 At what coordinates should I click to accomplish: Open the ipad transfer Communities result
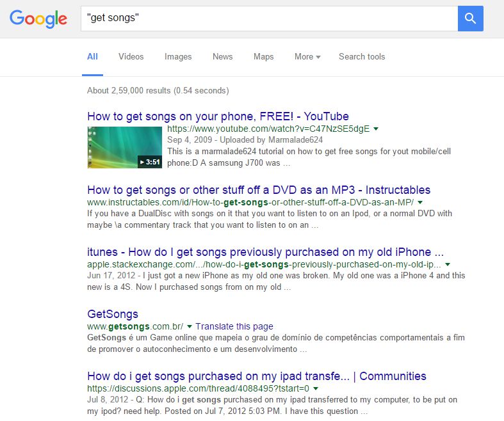tap(257, 376)
